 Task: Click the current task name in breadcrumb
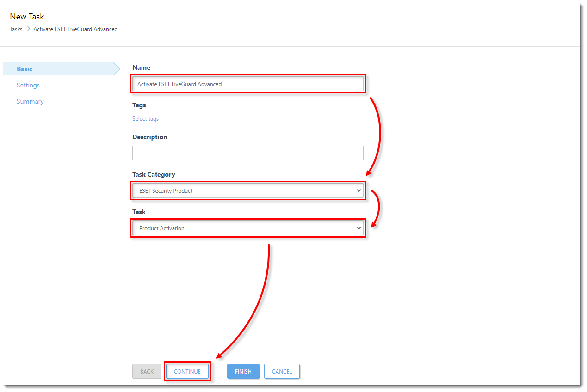coord(75,29)
